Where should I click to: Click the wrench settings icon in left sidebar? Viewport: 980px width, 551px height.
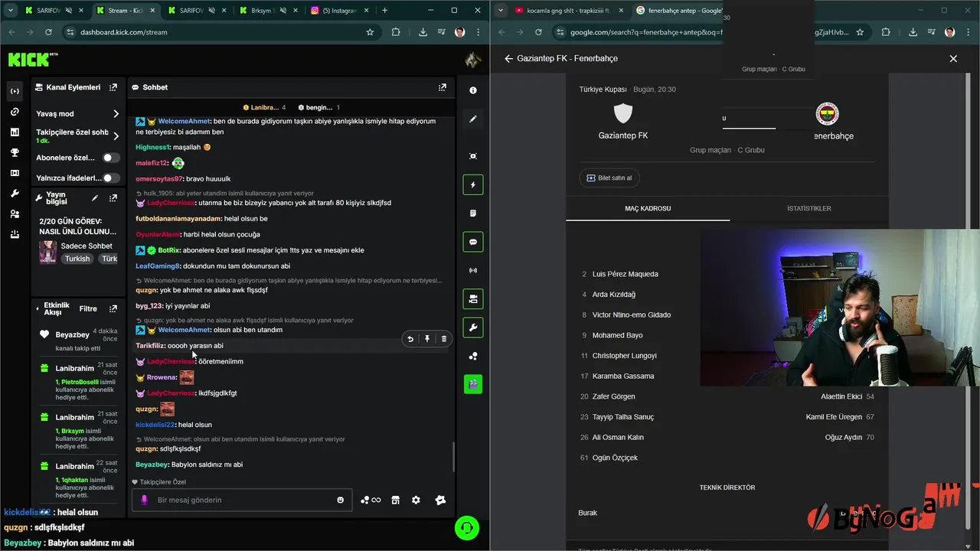15,194
